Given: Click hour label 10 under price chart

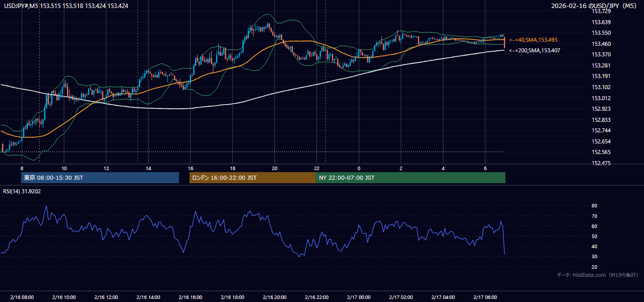Looking at the screenshot, I should point(64,168).
